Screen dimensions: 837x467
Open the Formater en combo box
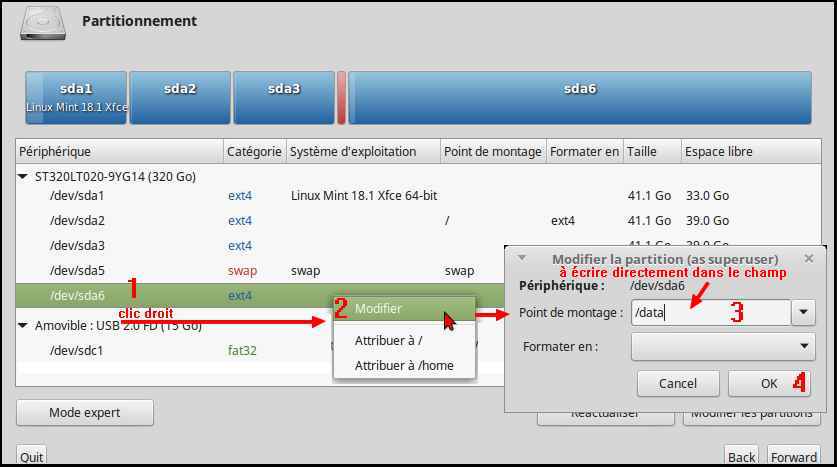click(723, 347)
